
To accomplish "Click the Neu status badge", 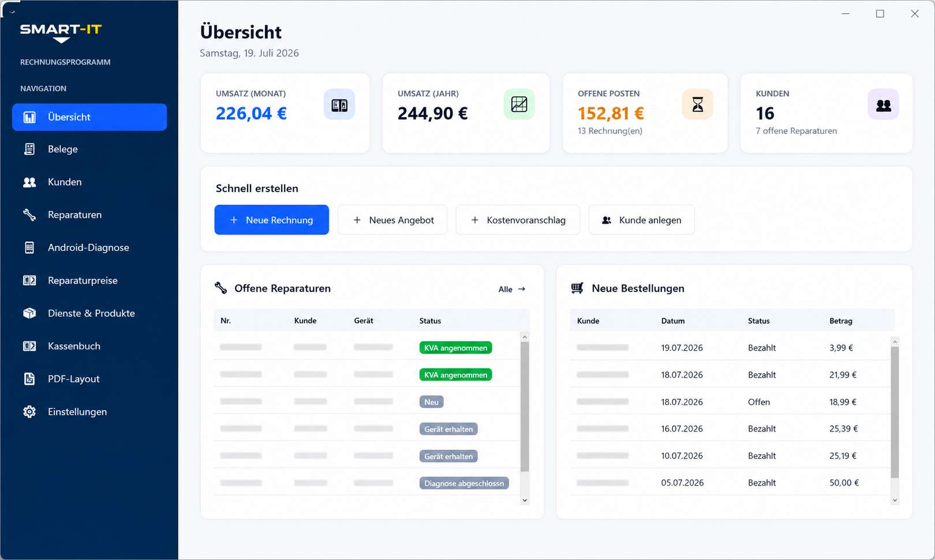I will pos(431,402).
